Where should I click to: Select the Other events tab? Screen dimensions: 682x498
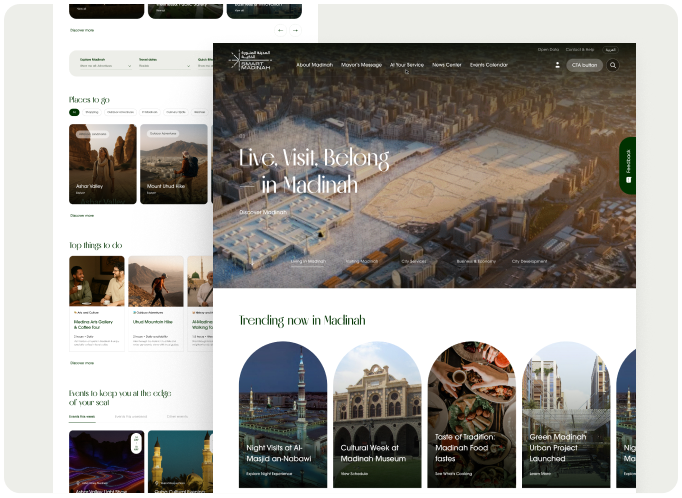coord(177,417)
